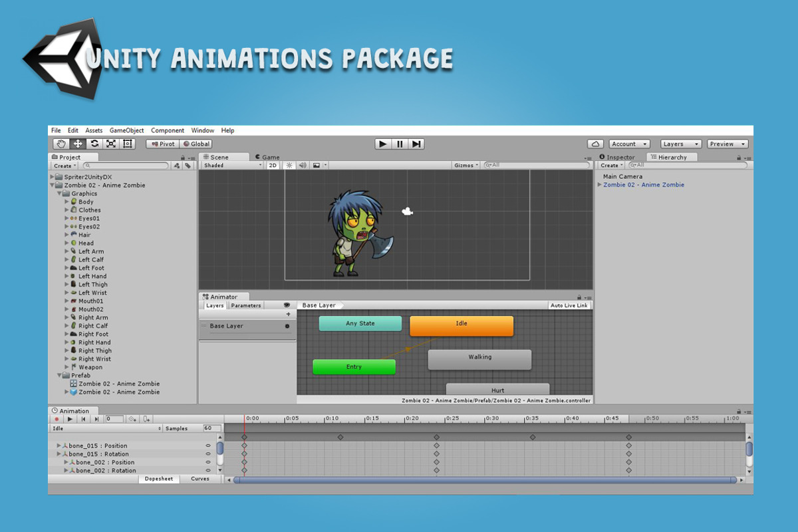Screen dimensions: 798x532
Task: Open the Cloud services button
Action: tap(595, 144)
